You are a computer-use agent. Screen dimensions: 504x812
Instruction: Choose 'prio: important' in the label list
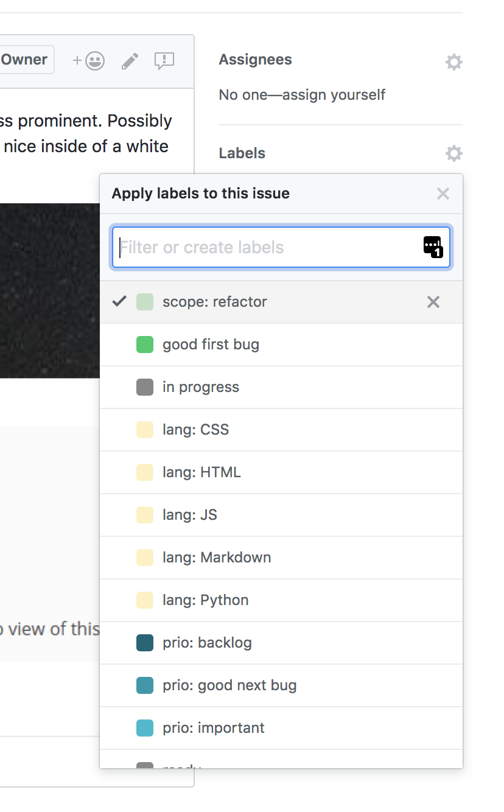click(213, 728)
